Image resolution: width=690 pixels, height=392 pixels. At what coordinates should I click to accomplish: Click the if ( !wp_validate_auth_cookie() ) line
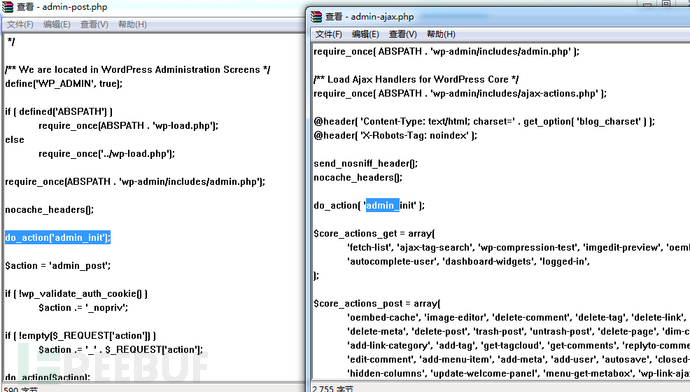76,294
